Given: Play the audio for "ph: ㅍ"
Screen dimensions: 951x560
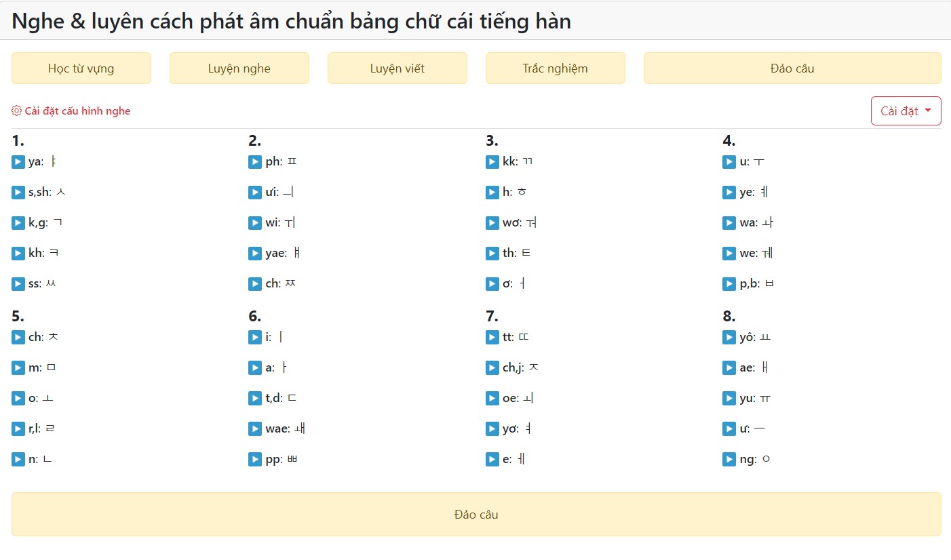Looking at the screenshot, I should click(x=254, y=161).
